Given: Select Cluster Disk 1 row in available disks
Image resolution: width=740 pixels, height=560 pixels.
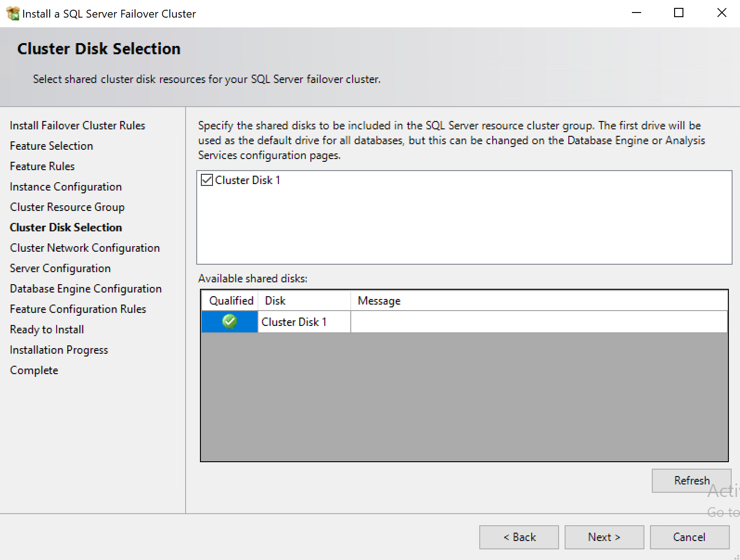Looking at the screenshot, I should pos(294,322).
